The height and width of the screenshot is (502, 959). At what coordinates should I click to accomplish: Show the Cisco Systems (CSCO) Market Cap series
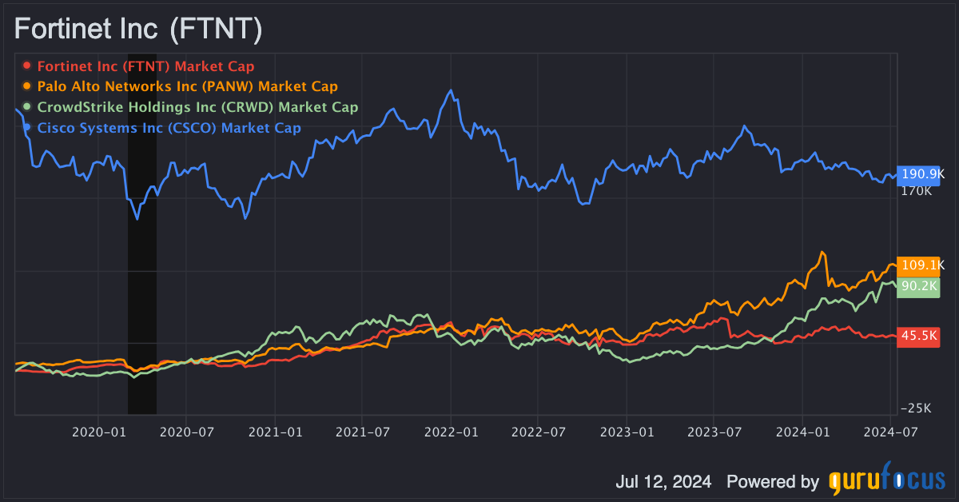tap(168, 128)
